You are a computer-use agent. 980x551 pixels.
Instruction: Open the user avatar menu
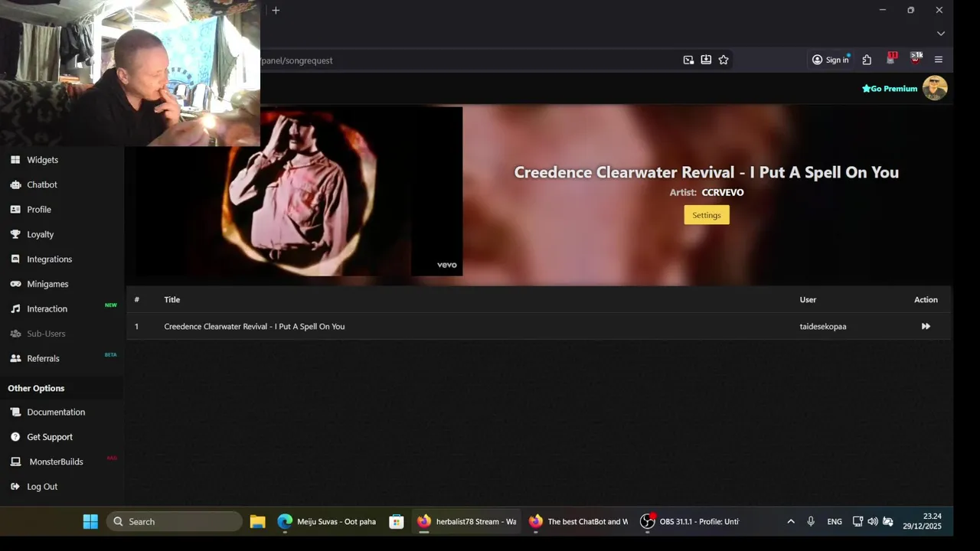coord(935,88)
